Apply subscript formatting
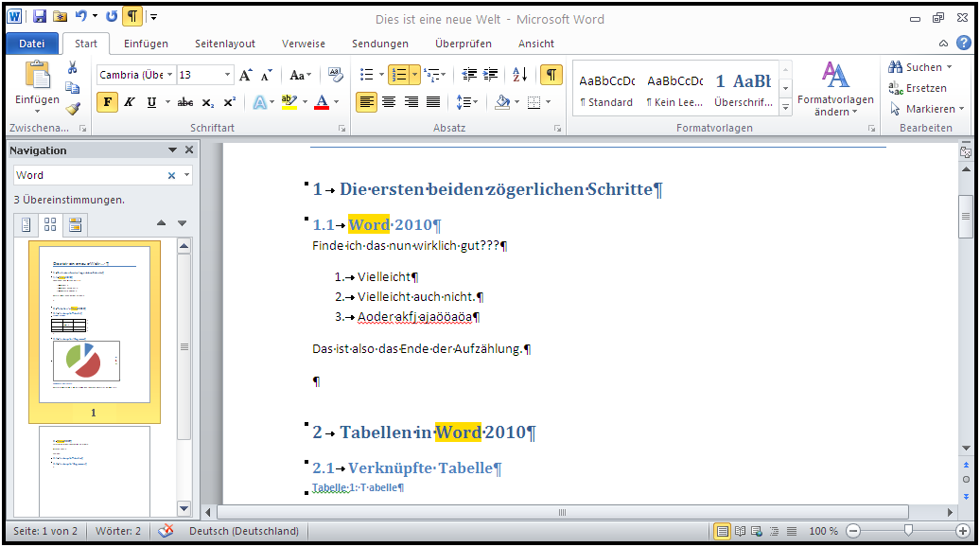The height and width of the screenshot is (547, 980). point(208,102)
